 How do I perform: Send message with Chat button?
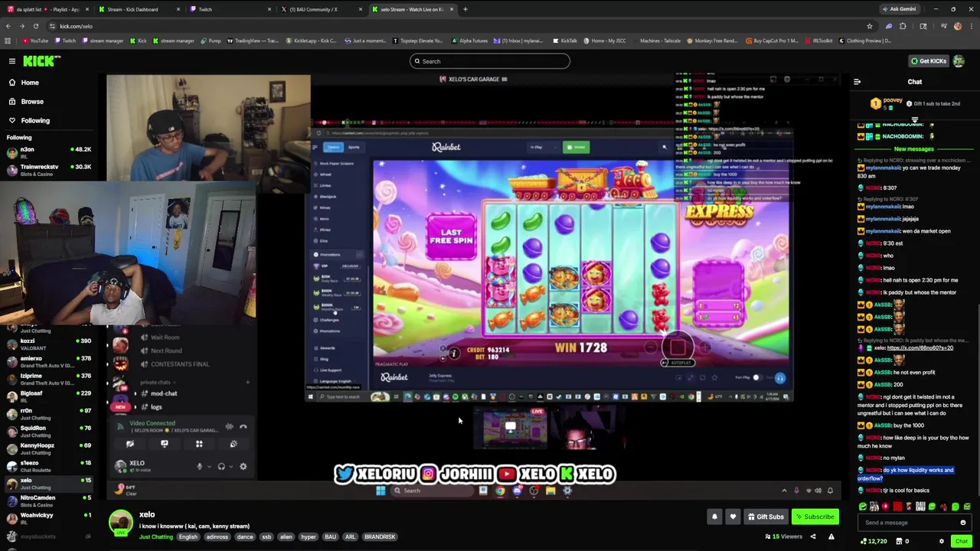(x=962, y=541)
